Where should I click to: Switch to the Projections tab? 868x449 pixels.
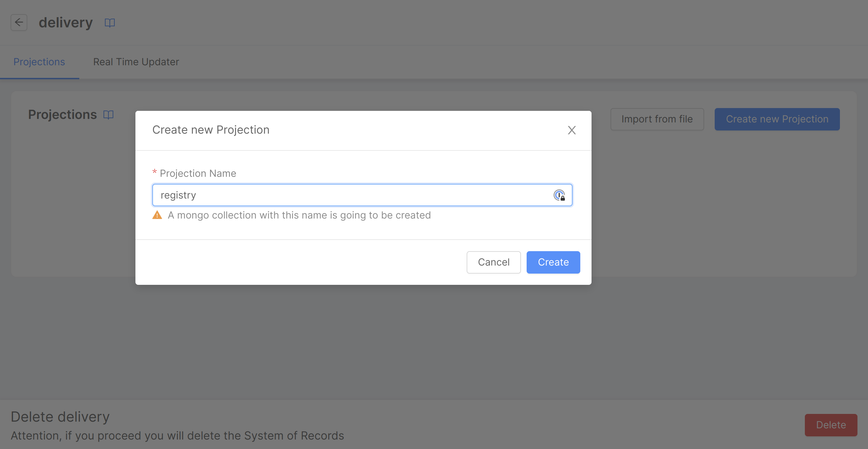point(39,62)
